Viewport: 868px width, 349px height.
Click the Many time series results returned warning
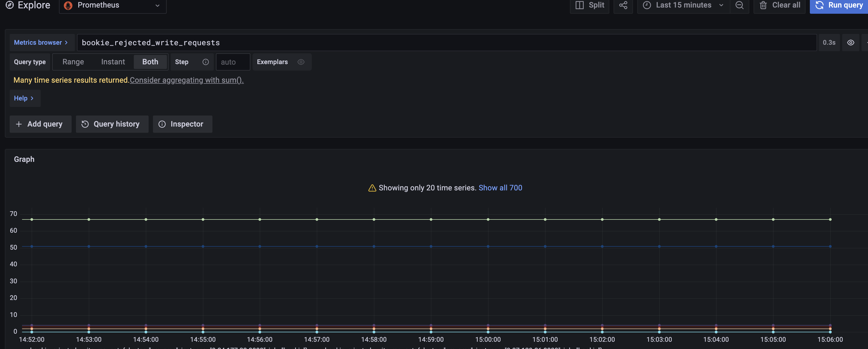tap(71, 80)
